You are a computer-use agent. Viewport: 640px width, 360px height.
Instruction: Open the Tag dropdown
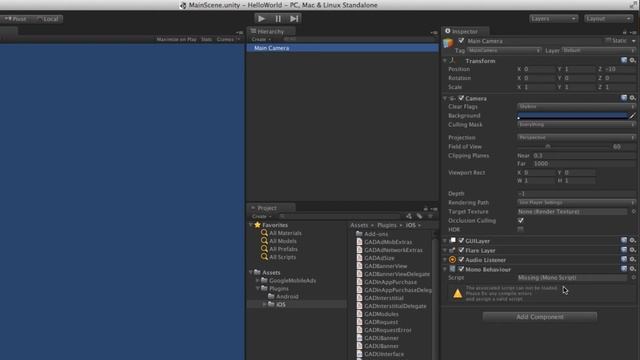click(x=504, y=51)
